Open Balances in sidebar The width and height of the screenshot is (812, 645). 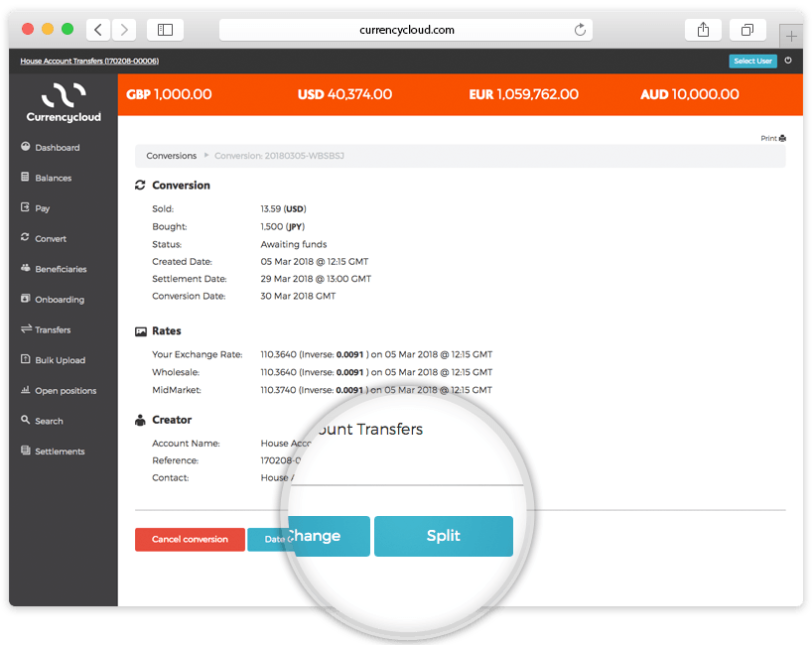(x=54, y=178)
